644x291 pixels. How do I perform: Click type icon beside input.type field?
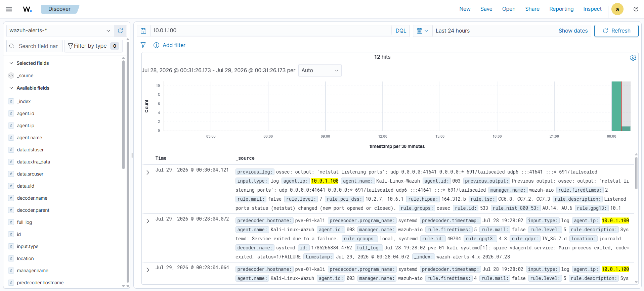[x=11, y=246]
